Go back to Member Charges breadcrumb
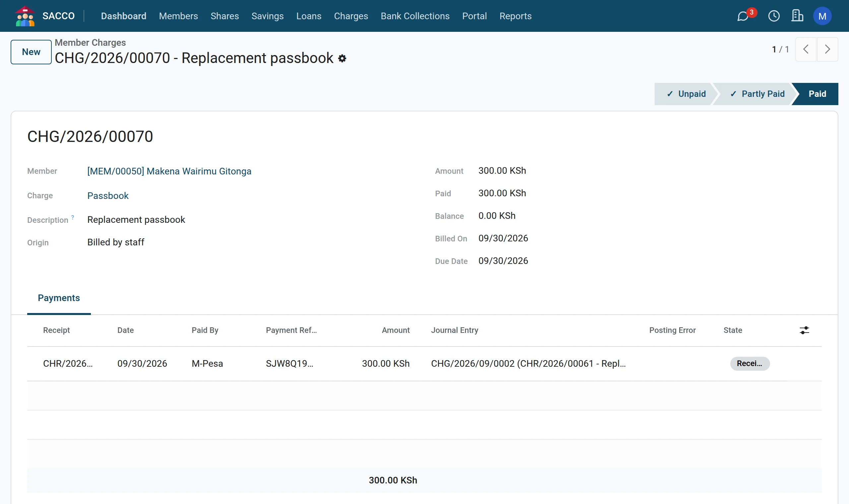 tap(90, 42)
